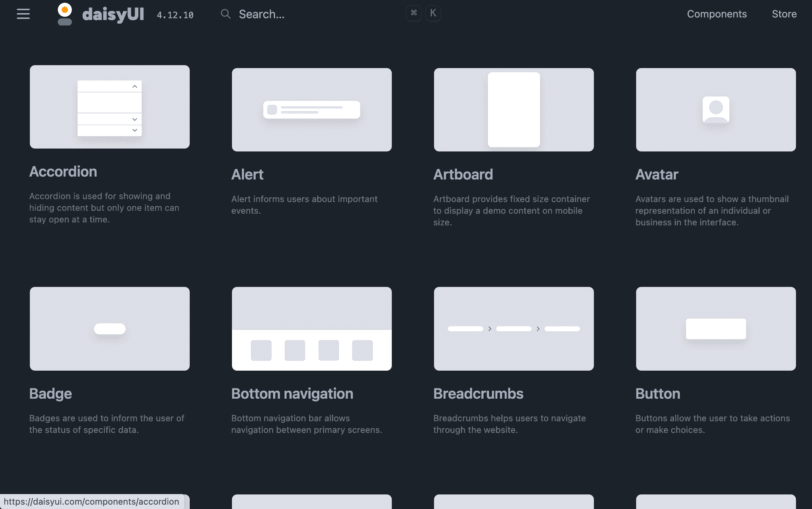Click the Alert heading
812x509 pixels.
point(247,175)
